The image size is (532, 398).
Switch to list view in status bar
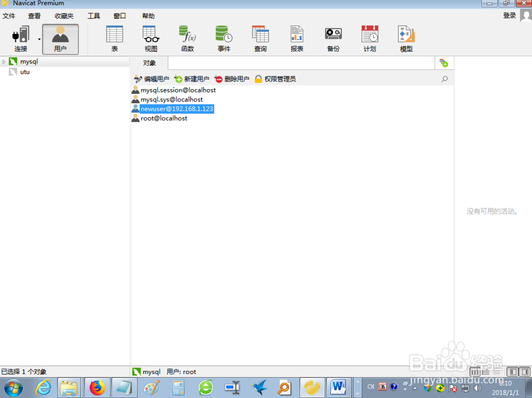tap(486, 372)
